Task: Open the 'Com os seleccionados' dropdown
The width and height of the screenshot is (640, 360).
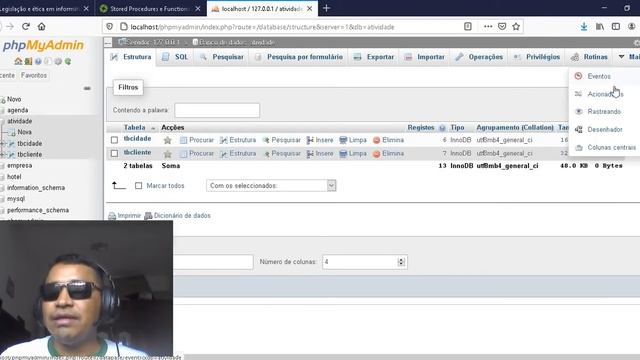Action: [x=271, y=186]
